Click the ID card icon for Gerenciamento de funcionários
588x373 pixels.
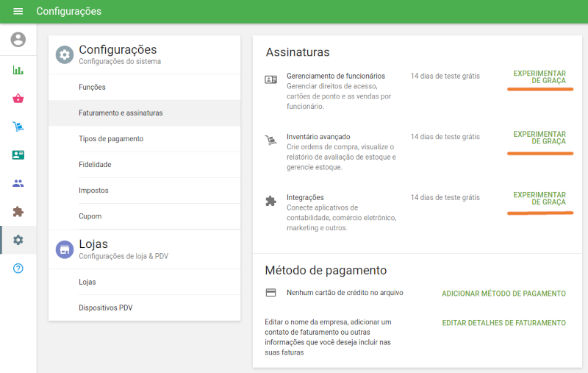(x=270, y=79)
